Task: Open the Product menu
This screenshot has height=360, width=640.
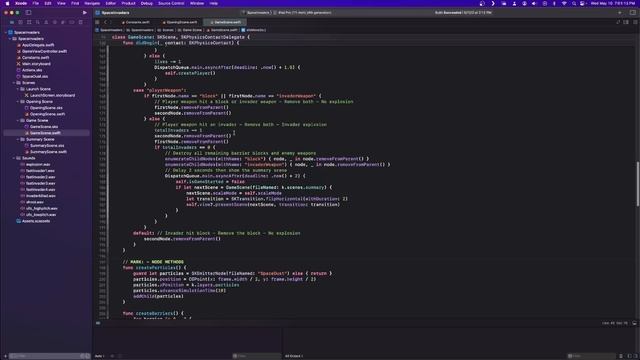Action: pos(128,3)
